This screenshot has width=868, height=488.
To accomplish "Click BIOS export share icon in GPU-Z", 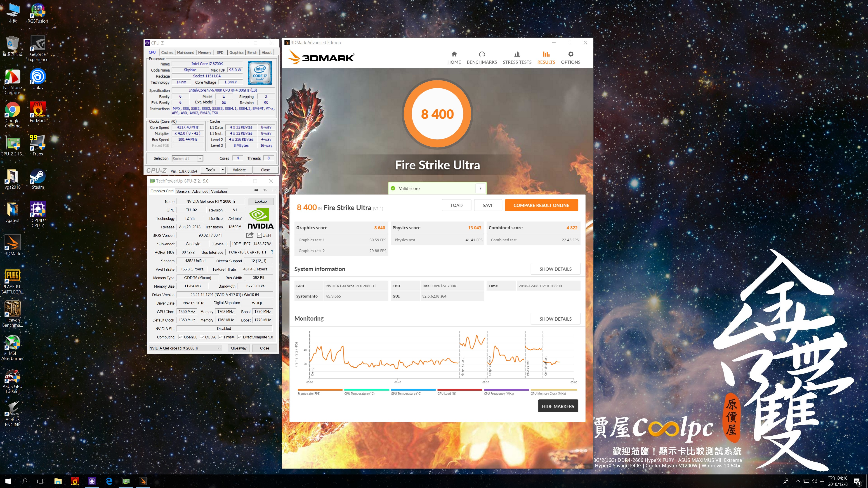I will 250,235.
